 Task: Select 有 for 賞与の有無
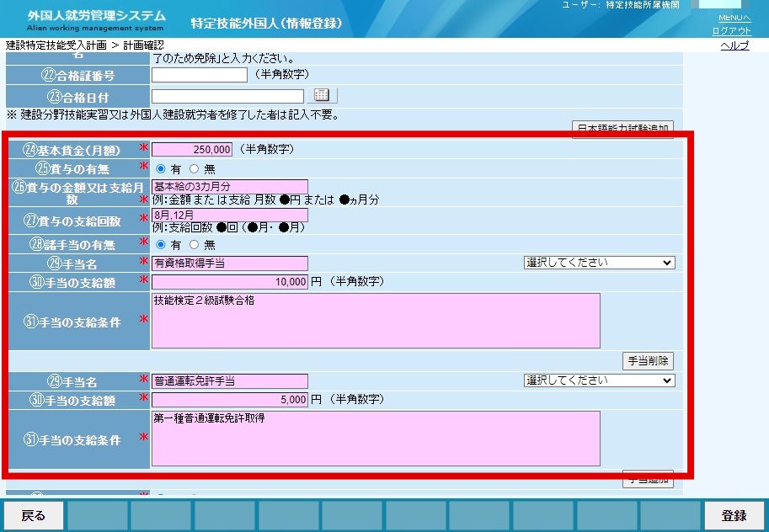[x=160, y=168]
